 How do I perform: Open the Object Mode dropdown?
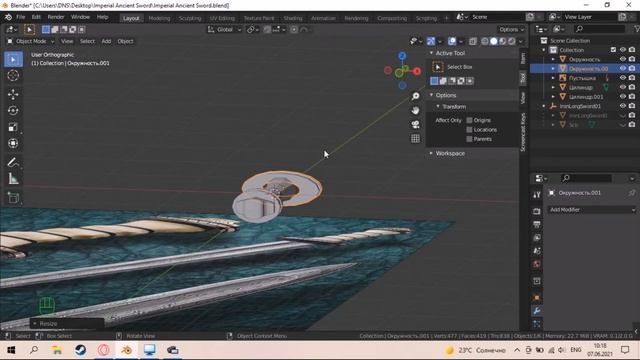[x=31, y=41]
